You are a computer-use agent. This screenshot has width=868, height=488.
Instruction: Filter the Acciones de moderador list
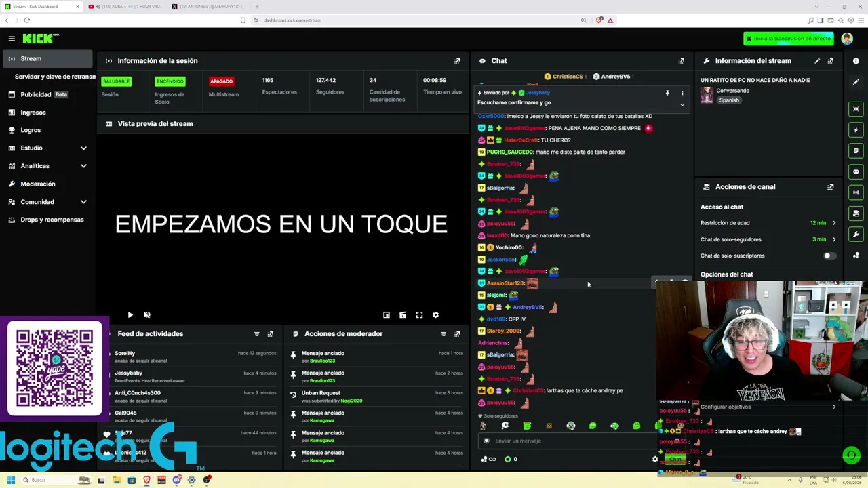pos(443,334)
